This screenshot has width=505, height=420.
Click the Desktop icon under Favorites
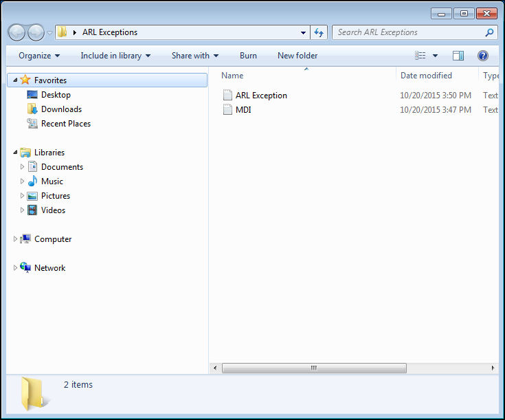32,95
